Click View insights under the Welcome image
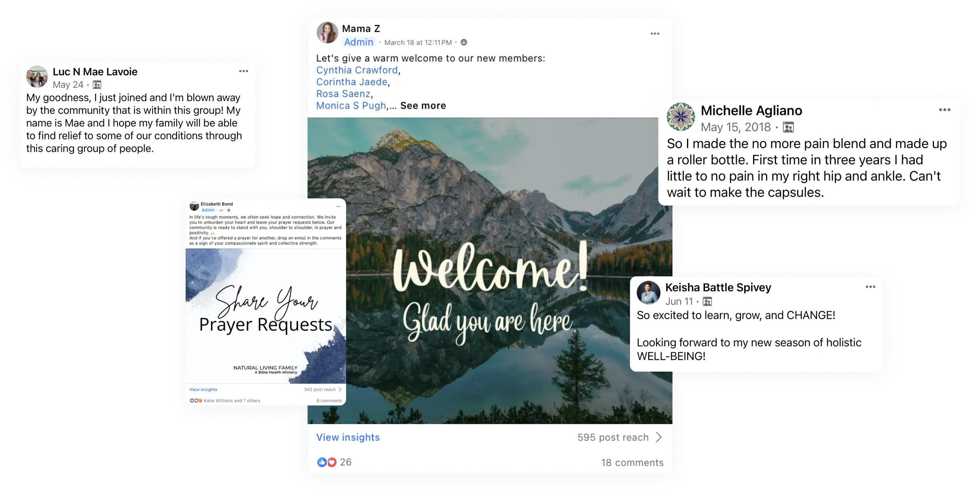 [348, 437]
